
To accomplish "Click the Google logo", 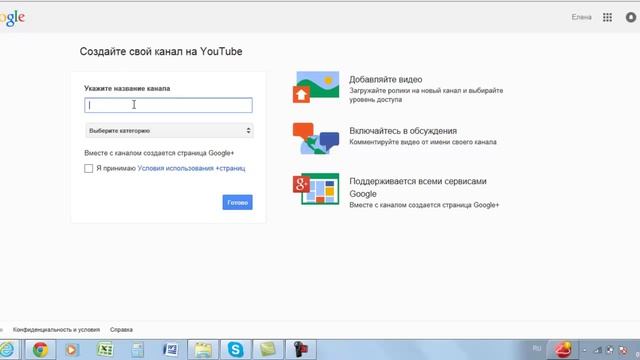I will [x=12, y=18].
